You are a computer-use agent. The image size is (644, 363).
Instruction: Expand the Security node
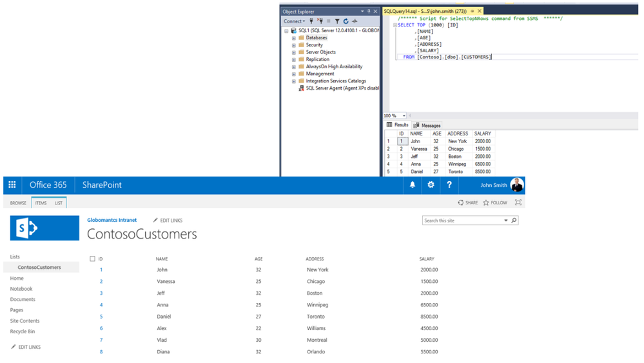(x=294, y=45)
